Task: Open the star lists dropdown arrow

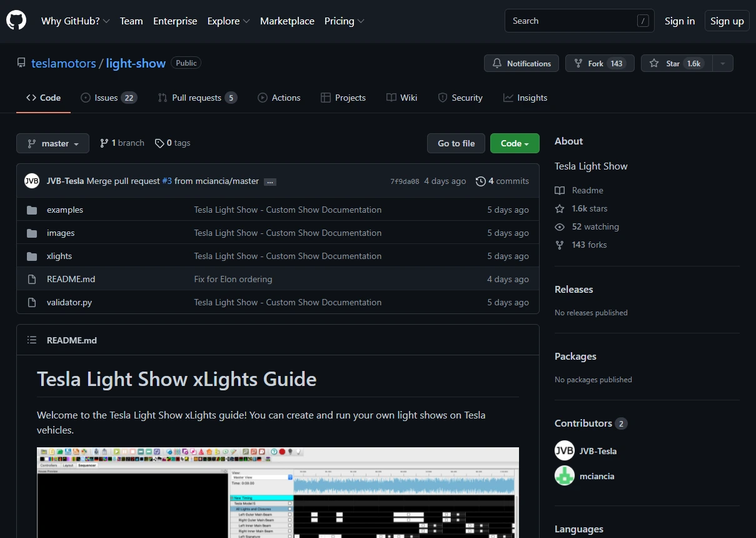Action: [723, 63]
